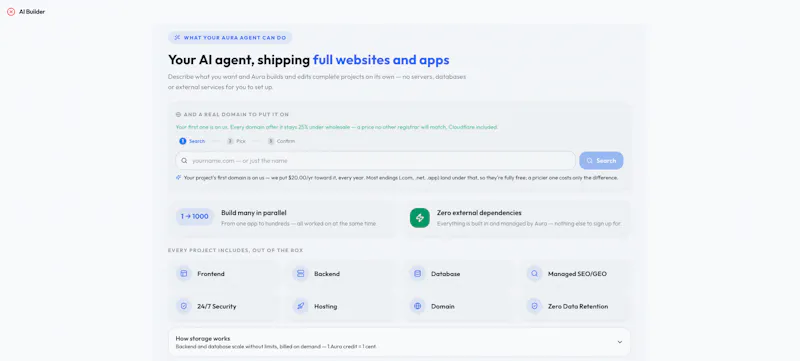The height and width of the screenshot is (361, 800).
Task: Click the '1 → 1000' badge
Action: (194, 217)
